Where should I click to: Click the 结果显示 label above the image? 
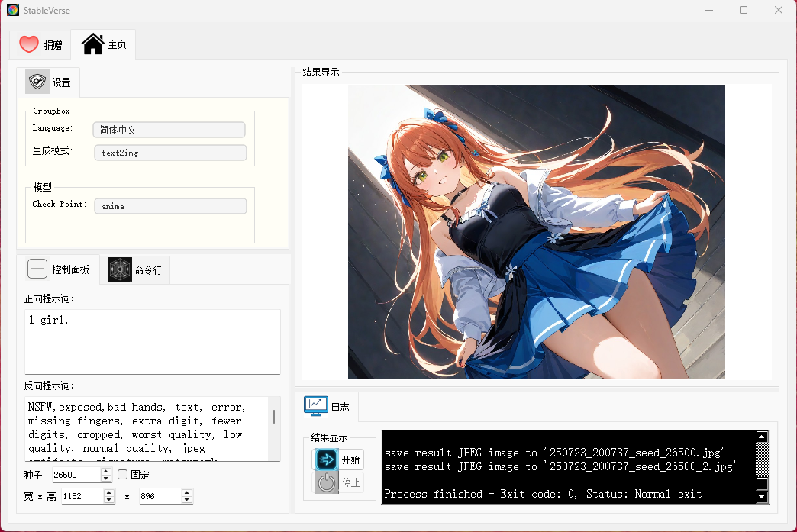[321, 73]
